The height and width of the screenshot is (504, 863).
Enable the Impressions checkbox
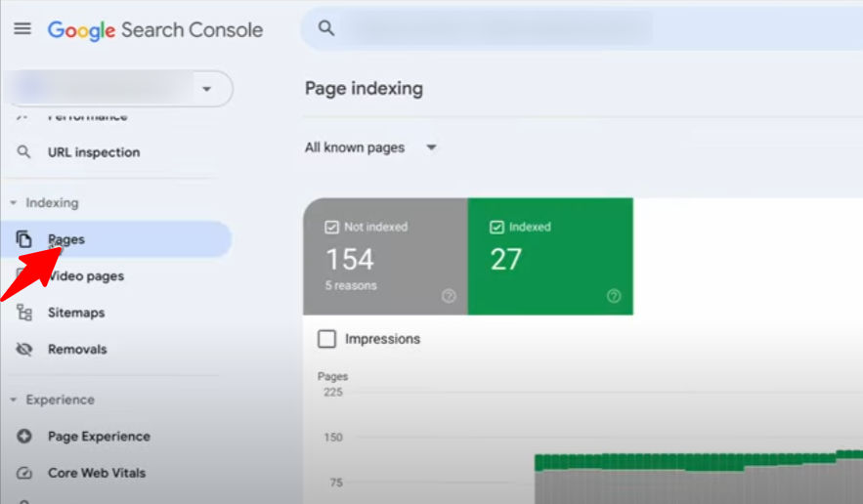pyautogui.click(x=327, y=339)
